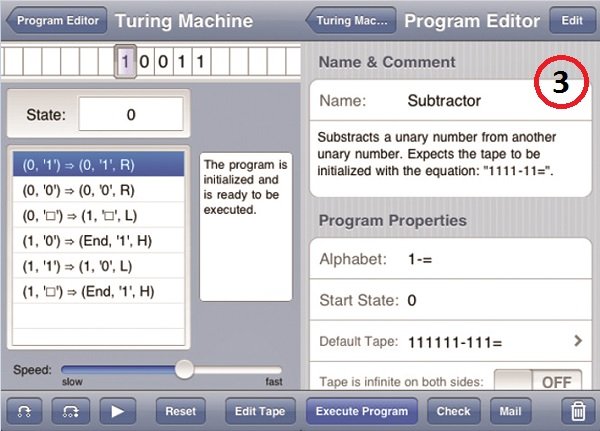
Task: Tap the Edit button in header
Action: pyautogui.click(x=572, y=20)
